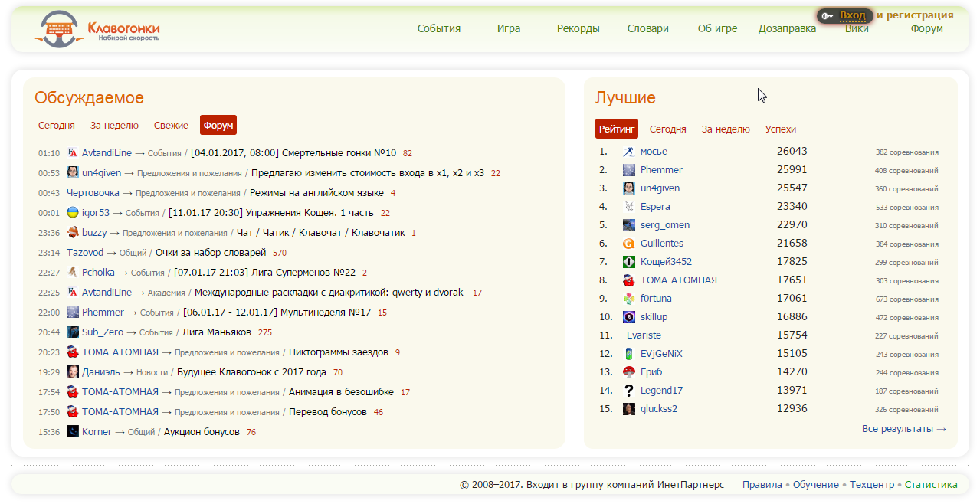Screen dimensions: 980x504
Task: Open the Статистика footer link
Action: (x=931, y=485)
